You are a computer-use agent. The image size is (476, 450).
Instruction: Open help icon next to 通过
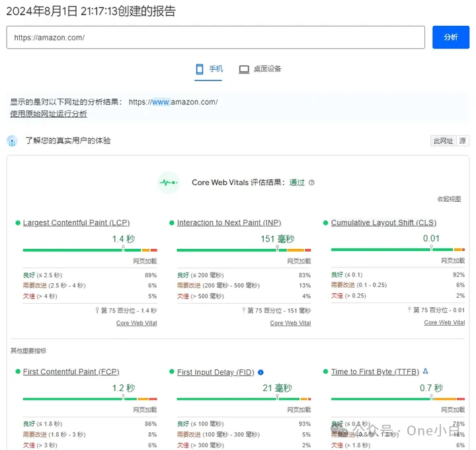(x=311, y=183)
